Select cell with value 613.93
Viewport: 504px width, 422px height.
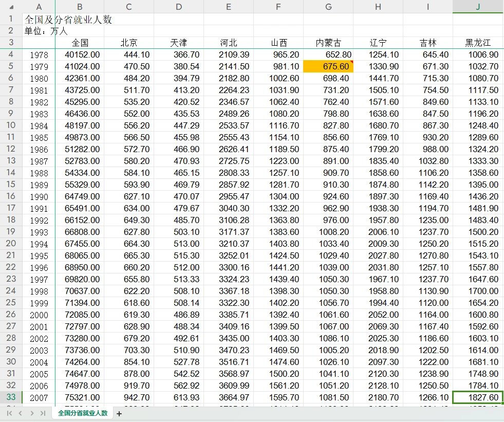tap(179, 397)
